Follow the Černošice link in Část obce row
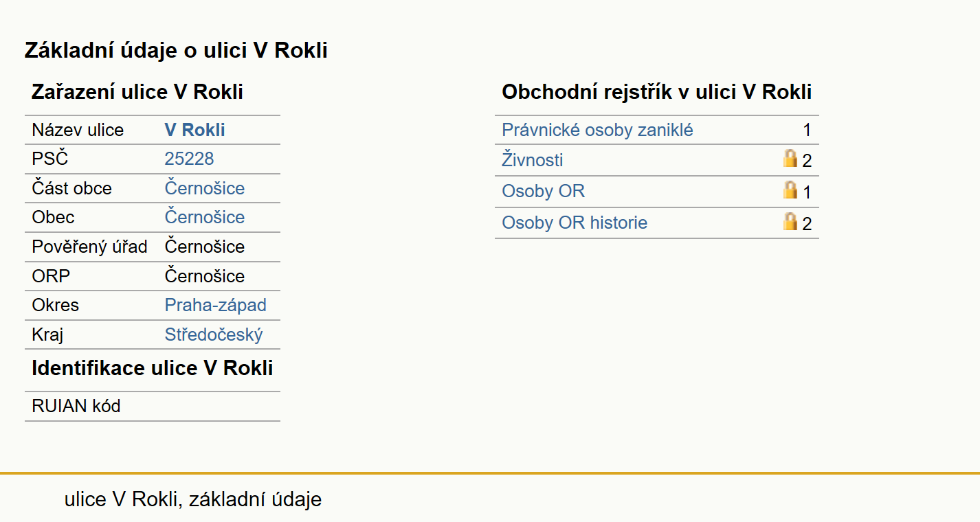 [205, 188]
